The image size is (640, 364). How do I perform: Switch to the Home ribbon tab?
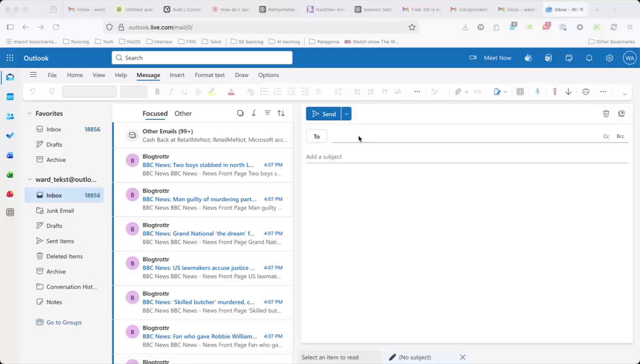coord(75,75)
